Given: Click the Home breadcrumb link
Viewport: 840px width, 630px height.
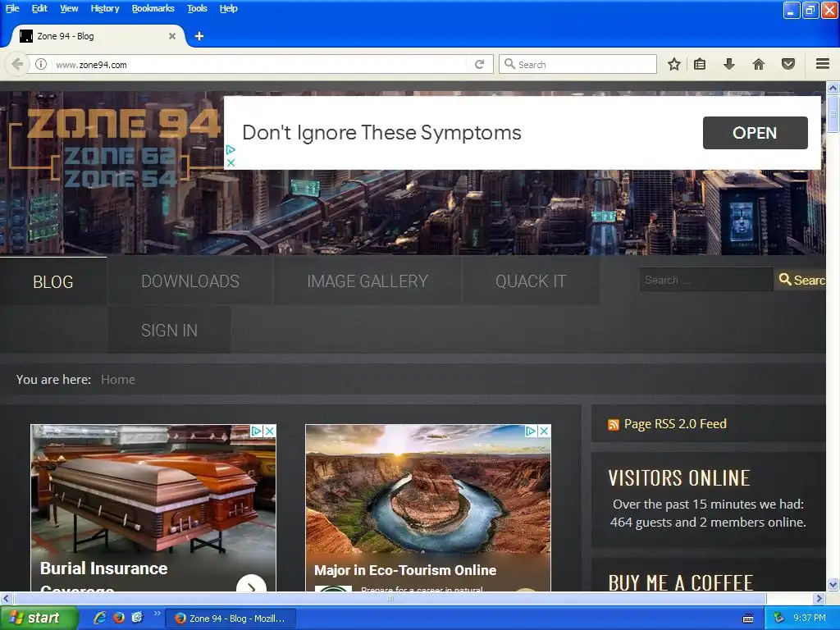Looking at the screenshot, I should [x=118, y=379].
